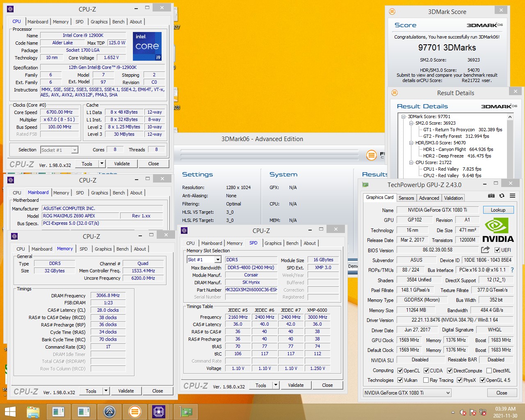Click the 3DMark06 orange menu icon
Screen dimensions: 525x420
(x=371, y=155)
